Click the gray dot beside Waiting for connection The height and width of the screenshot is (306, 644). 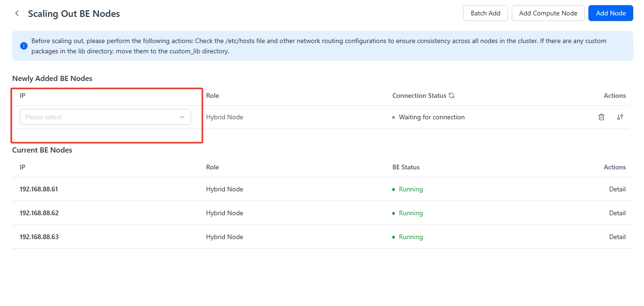pyautogui.click(x=394, y=117)
